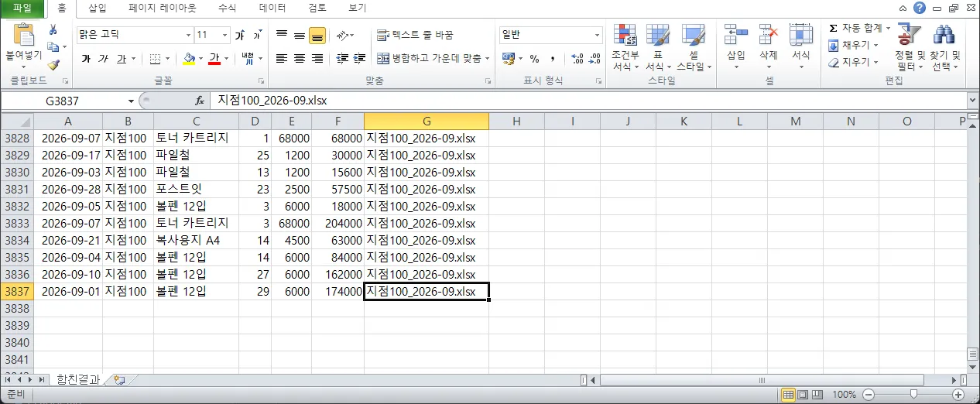Toggle underline 가 formatting
Screen dimensions: 980x404
121,59
